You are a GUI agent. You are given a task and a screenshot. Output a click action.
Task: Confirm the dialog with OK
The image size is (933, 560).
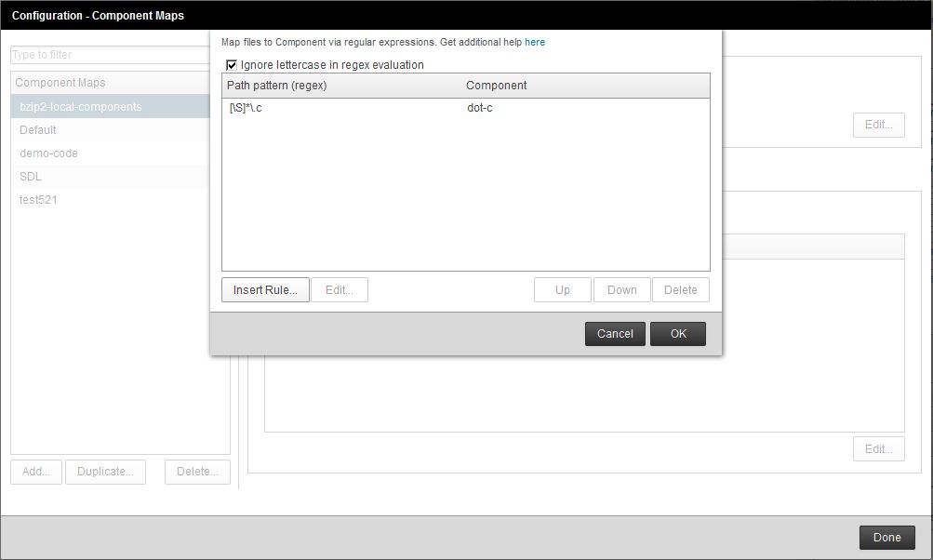678,334
